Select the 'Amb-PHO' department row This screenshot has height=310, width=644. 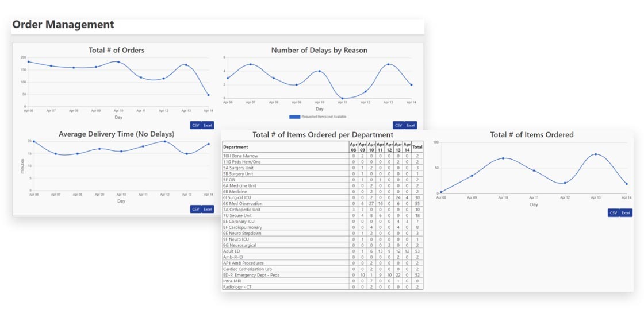click(323, 257)
